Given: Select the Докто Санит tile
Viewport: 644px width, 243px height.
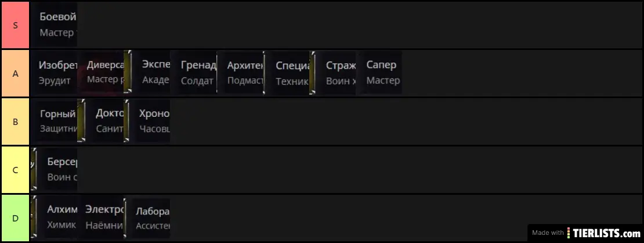Looking at the screenshot, I should [x=100, y=121].
